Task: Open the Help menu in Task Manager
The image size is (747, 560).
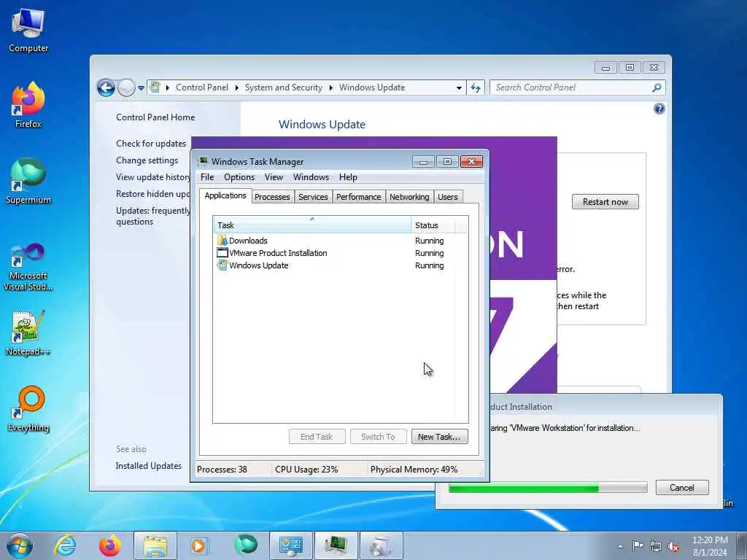Action: (348, 177)
